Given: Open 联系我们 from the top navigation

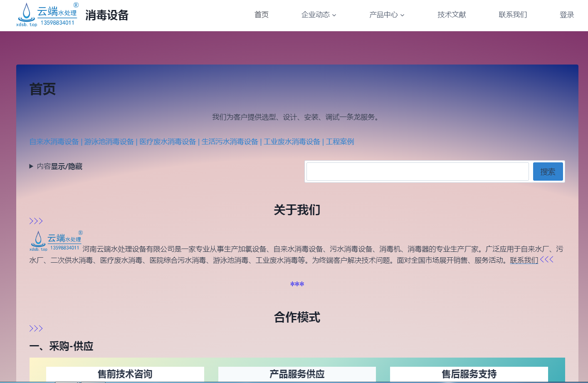Looking at the screenshot, I should point(512,15).
